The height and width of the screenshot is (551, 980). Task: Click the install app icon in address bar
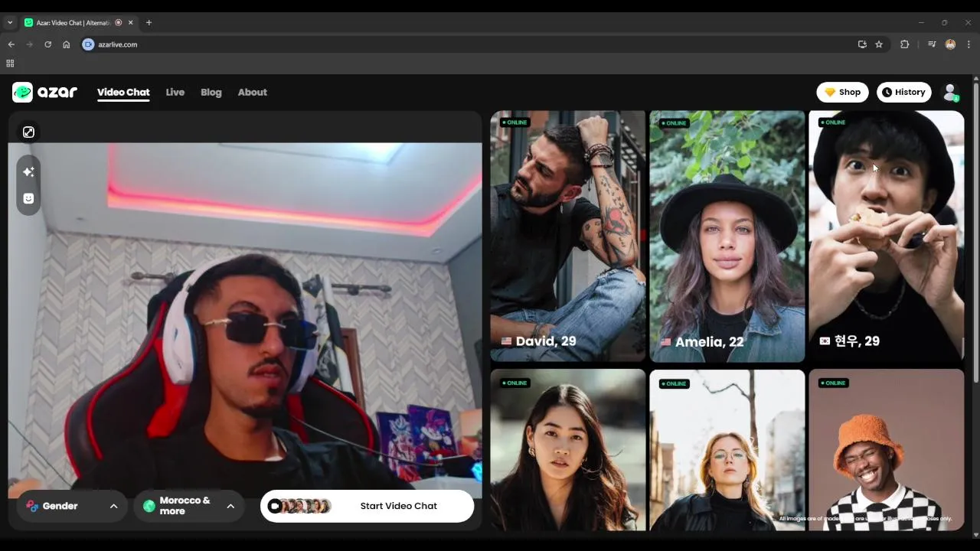[x=862, y=44]
